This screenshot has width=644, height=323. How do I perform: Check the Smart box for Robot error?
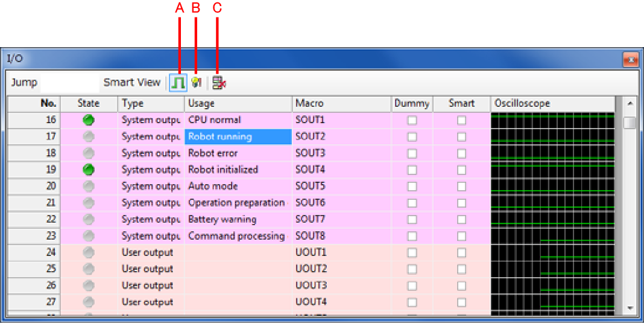pyautogui.click(x=461, y=153)
